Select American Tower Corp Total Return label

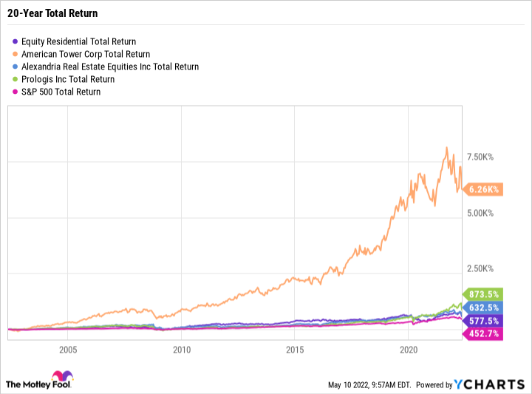point(86,55)
